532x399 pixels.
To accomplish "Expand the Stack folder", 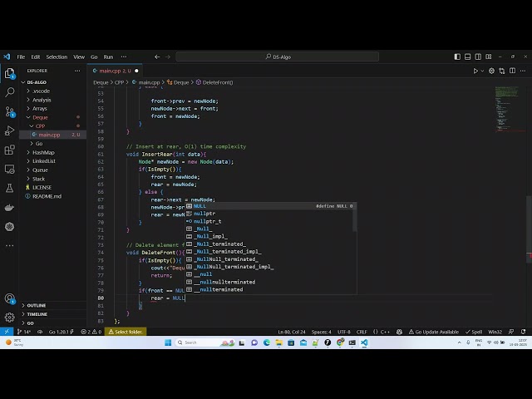I will 38,179.
